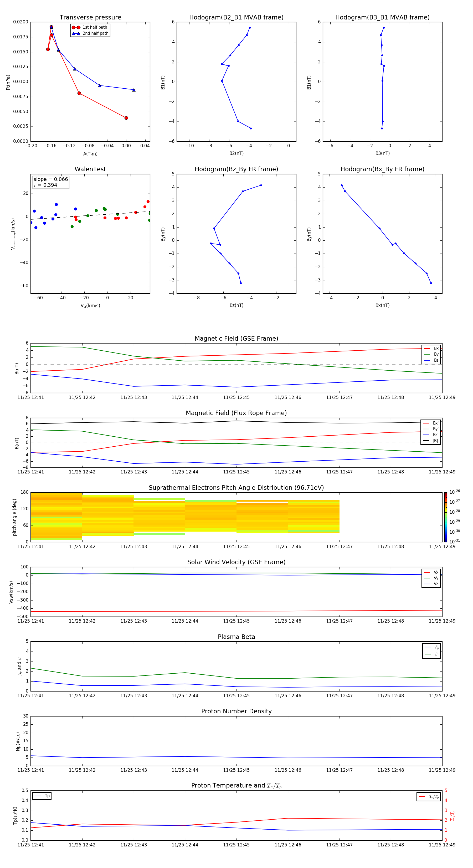Click the 'Vx' entry in velocity legend

point(431,572)
